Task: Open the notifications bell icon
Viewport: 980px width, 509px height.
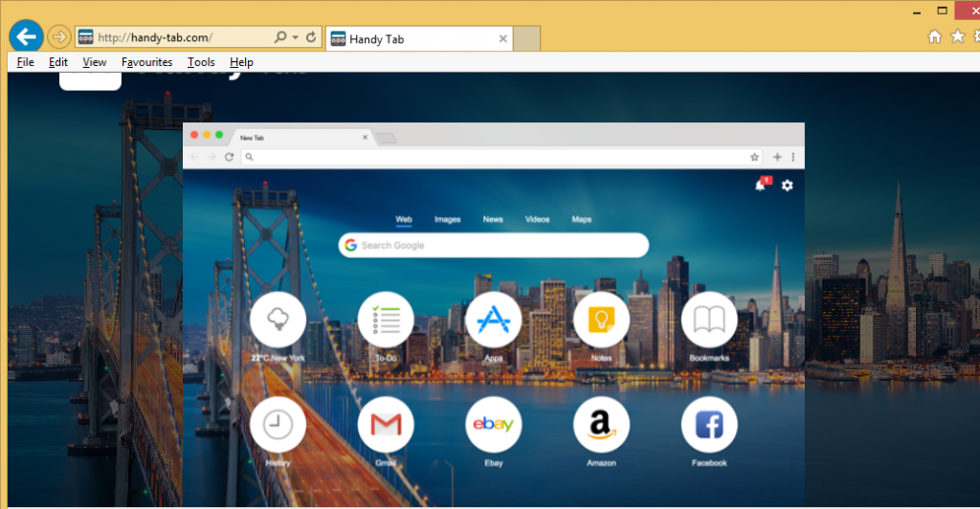Action: 761,185
